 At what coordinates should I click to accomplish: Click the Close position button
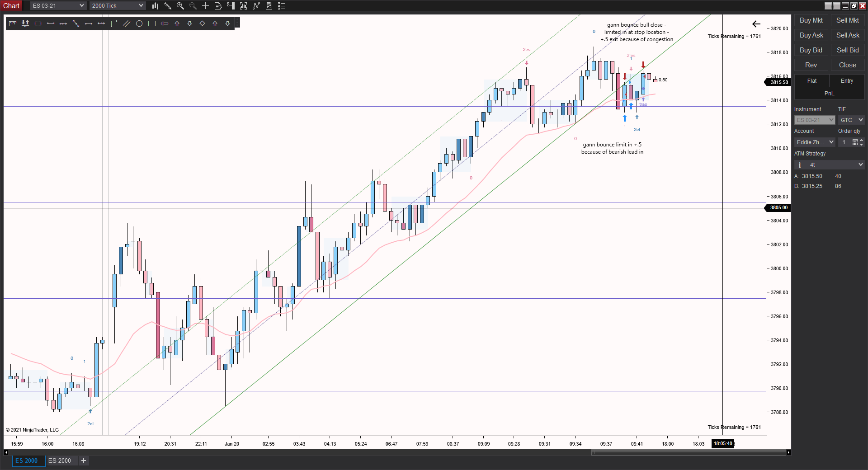[x=848, y=65]
